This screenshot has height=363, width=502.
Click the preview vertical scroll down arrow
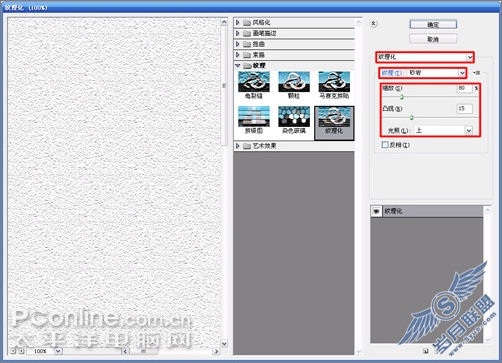pyautogui.click(x=224, y=343)
